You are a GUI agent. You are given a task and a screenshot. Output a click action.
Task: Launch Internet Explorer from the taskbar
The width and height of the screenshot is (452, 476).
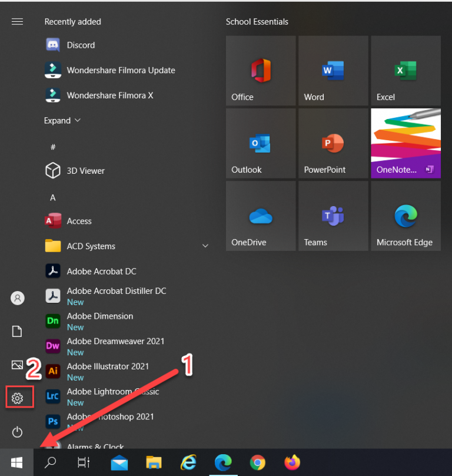pos(188,462)
